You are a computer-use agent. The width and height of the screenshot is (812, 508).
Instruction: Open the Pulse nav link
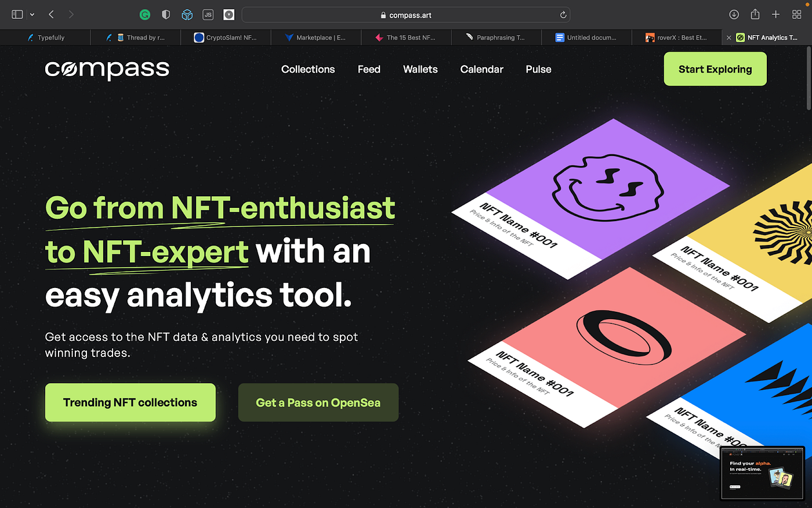(x=538, y=69)
